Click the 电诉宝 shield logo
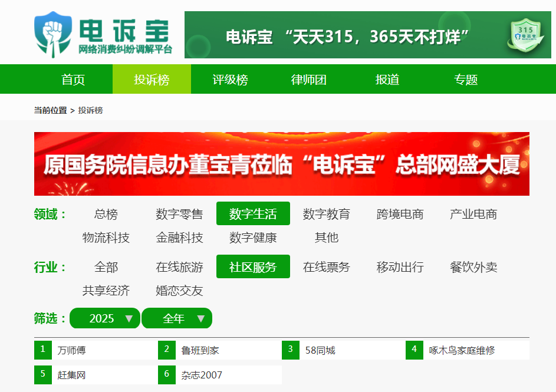 point(53,34)
